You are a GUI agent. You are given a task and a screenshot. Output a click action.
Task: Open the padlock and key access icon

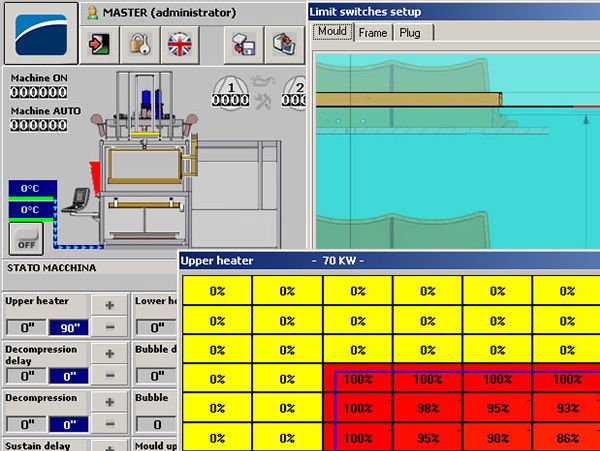tap(139, 44)
